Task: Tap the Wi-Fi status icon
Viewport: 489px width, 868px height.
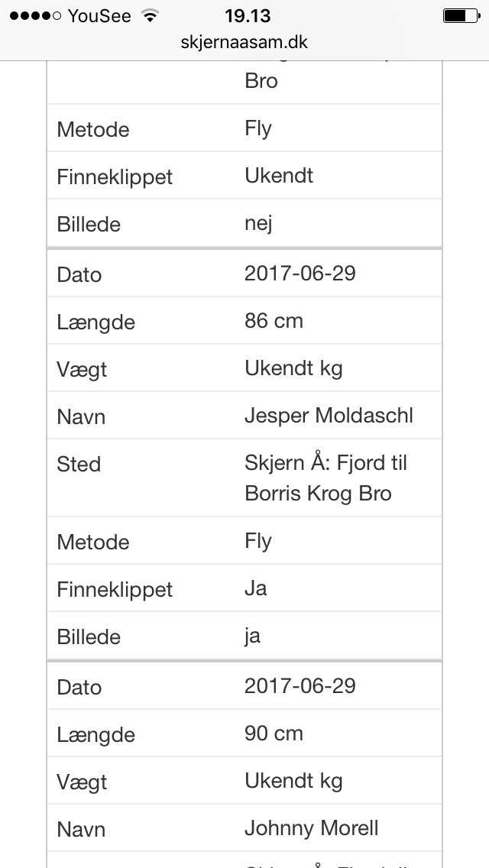Action: pyautogui.click(x=150, y=15)
